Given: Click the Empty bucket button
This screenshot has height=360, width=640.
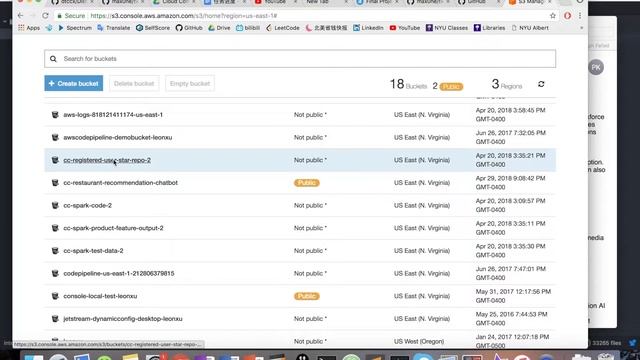Looking at the screenshot, I should coord(190,83).
